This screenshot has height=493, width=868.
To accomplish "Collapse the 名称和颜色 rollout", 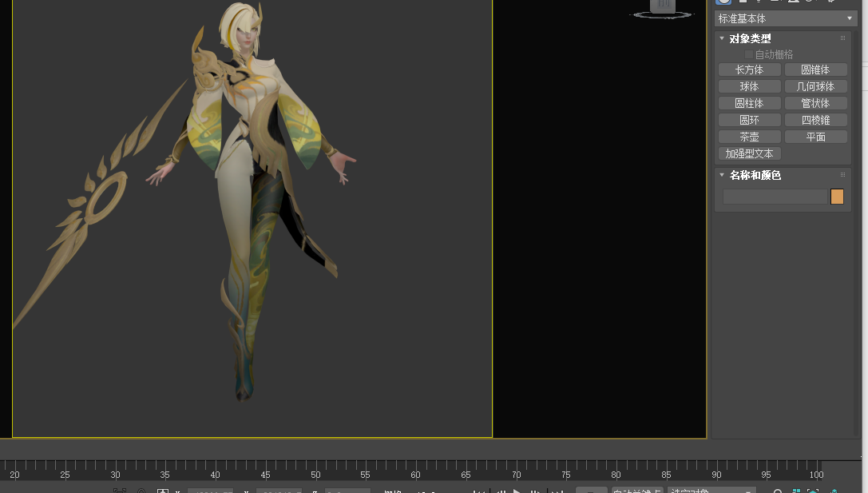I will 722,175.
